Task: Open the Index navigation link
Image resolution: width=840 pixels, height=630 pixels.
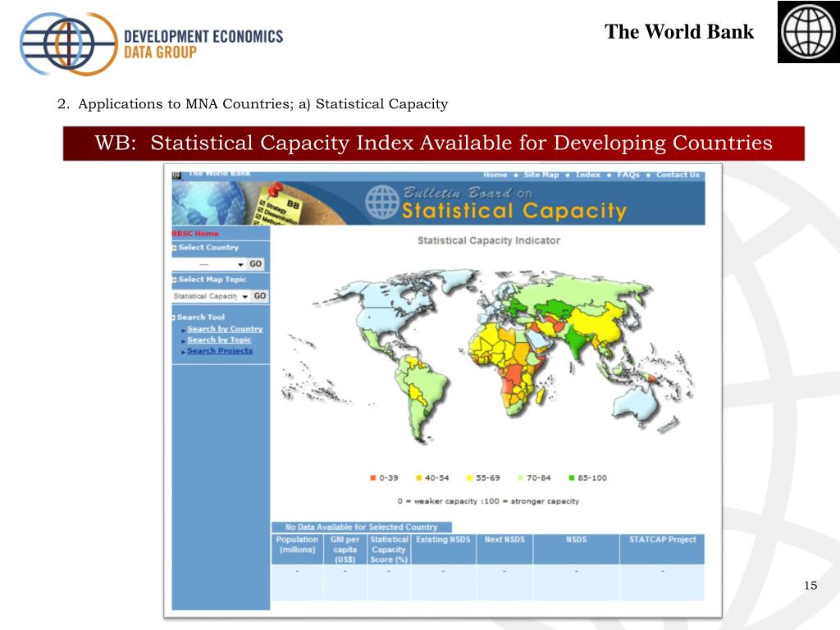Action: tap(587, 175)
